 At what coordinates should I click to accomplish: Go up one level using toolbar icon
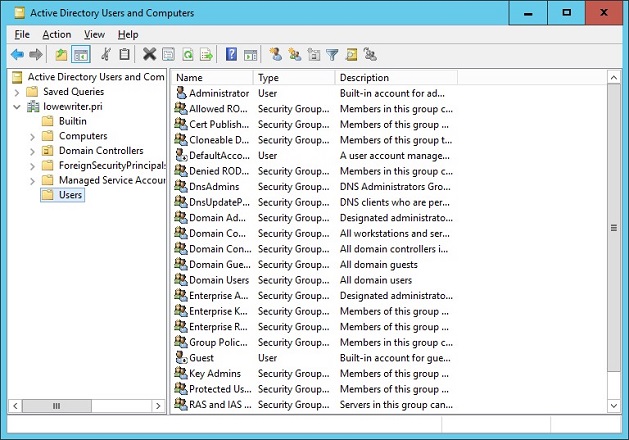click(x=62, y=54)
